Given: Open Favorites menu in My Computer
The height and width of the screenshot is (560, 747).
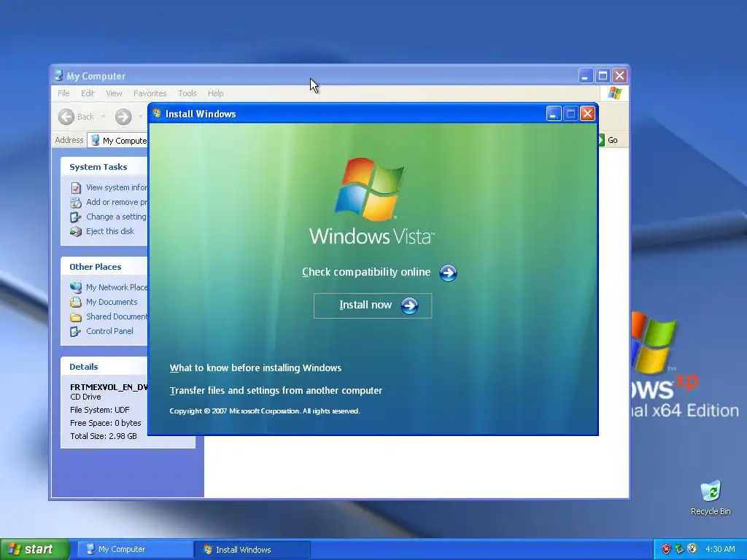Looking at the screenshot, I should [x=150, y=93].
